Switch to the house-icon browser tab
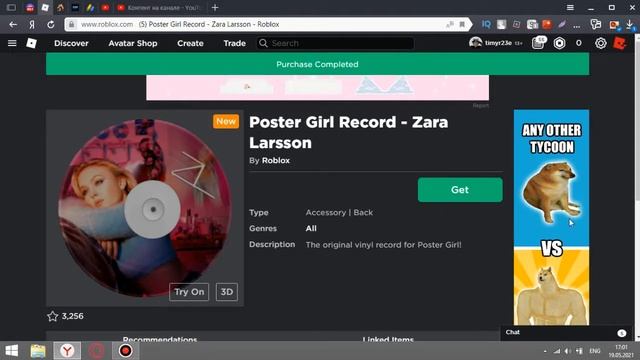 60,7
